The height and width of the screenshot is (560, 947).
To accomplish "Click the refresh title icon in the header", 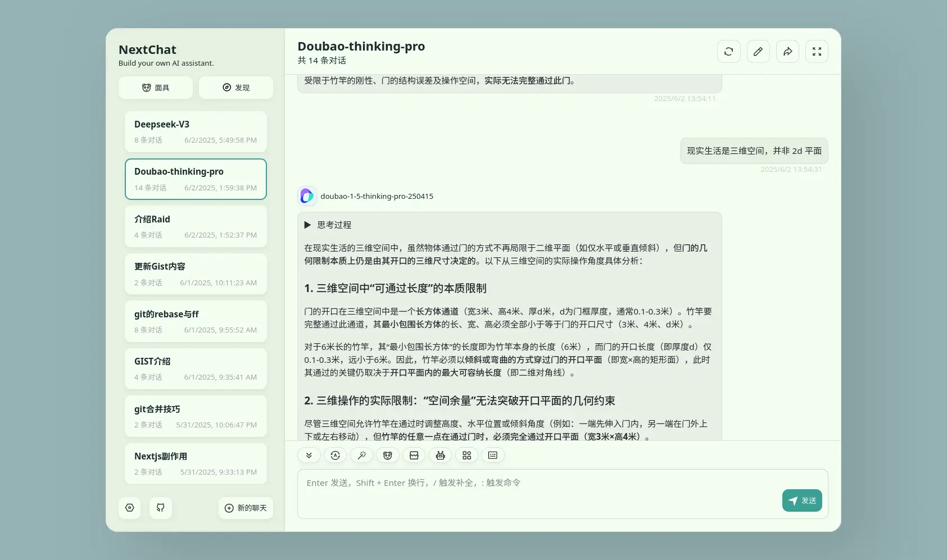I will tap(728, 52).
